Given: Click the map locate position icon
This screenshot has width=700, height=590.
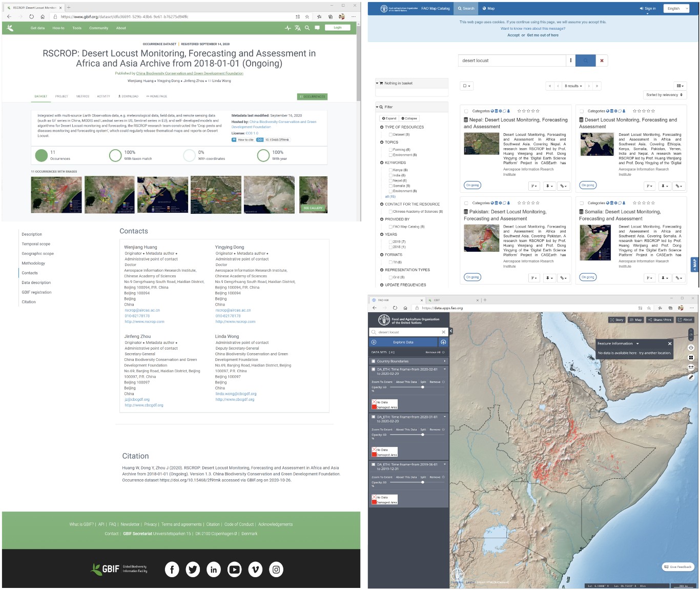Looking at the screenshot, I should [x=691, y=348].
